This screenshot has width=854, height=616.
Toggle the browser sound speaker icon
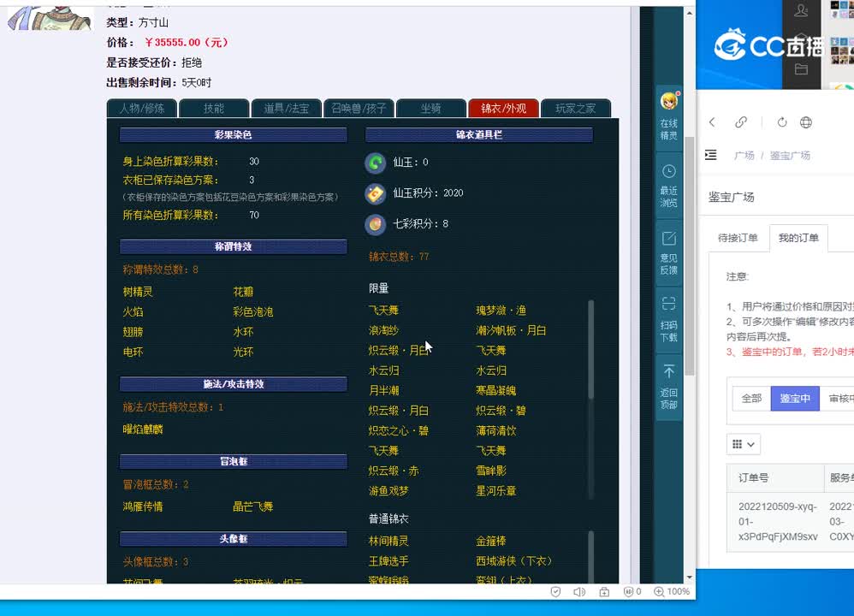579,591
